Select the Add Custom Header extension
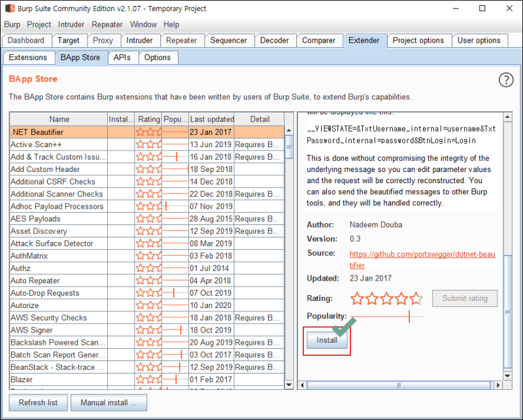Image resolution: width=523 pixels, height=420 pixels. pos(146,169)
